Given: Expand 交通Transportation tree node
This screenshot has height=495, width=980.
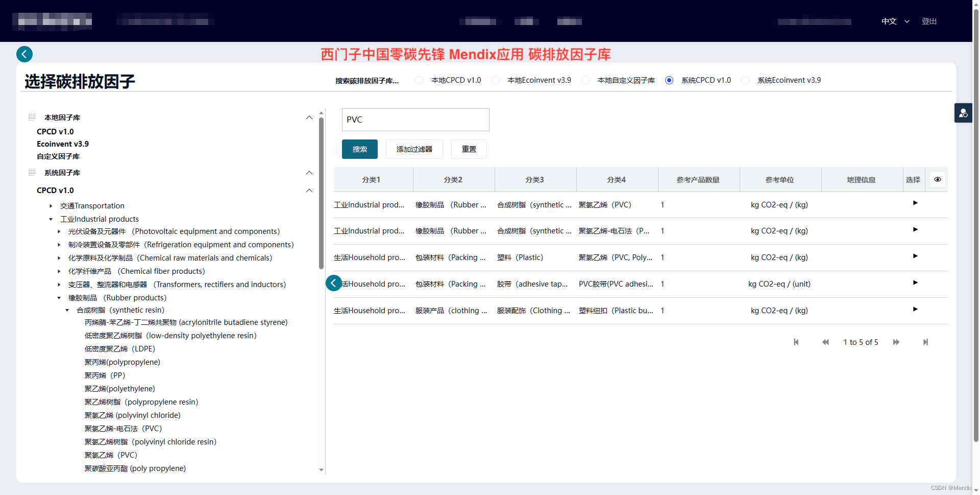Looking at the screenshot, I should pyautogui.click(x=51, y=206).
